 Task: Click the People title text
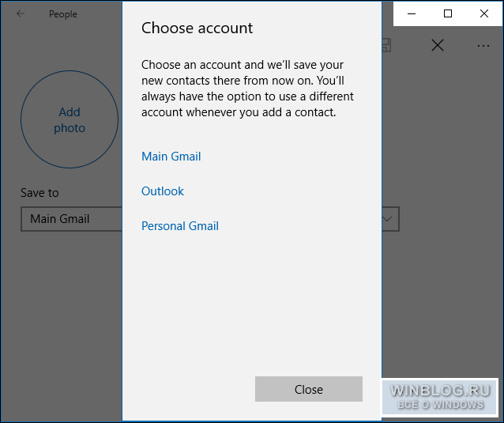click(x=63, y=14)
